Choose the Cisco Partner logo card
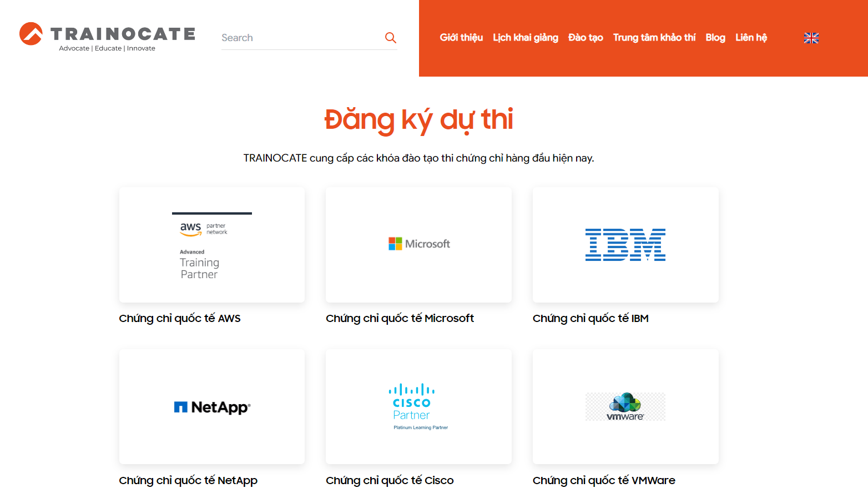 tap(418, 407)
